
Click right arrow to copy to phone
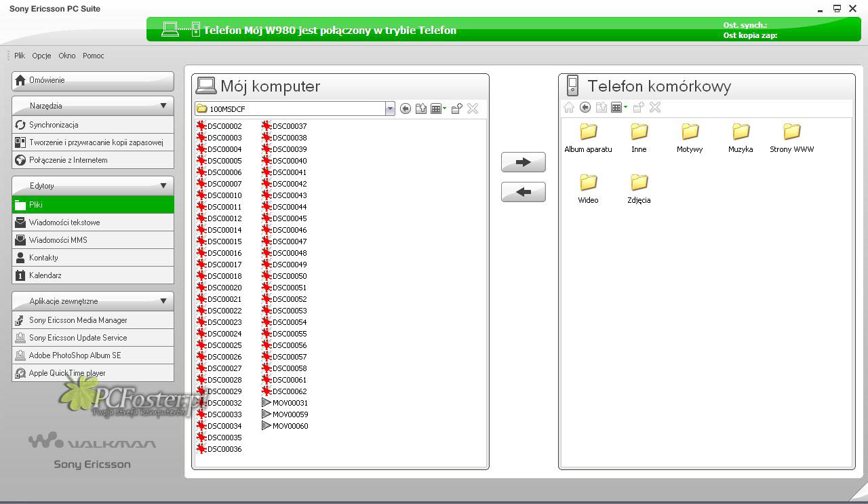click(524, 162)
